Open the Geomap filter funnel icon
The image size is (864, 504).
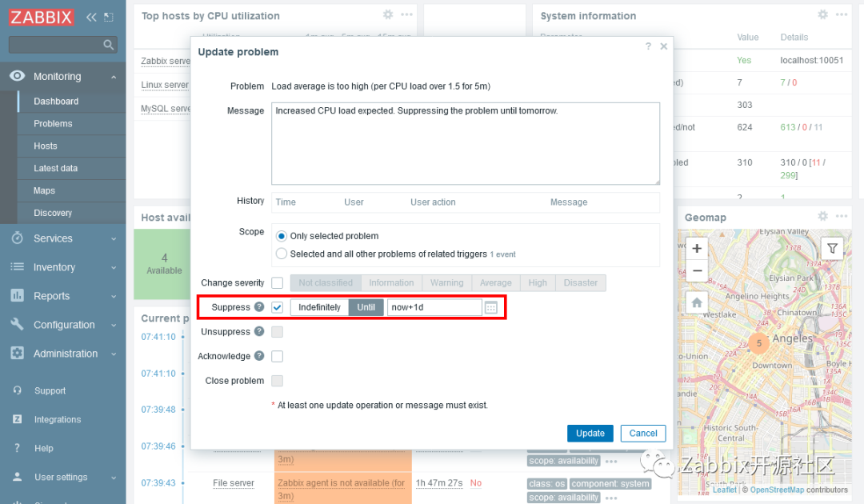pyautogui.click(x=832, y=249)
